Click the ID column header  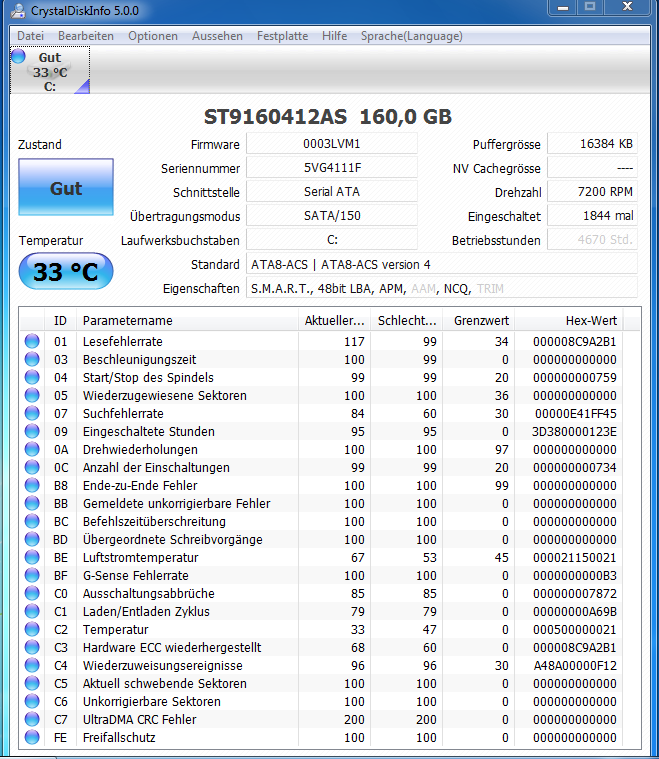(x=61, y=320)
